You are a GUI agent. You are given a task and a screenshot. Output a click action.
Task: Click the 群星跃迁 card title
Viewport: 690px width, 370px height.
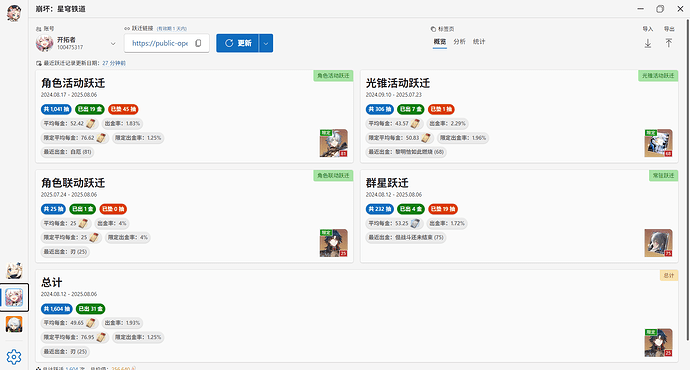coord(387,183)
